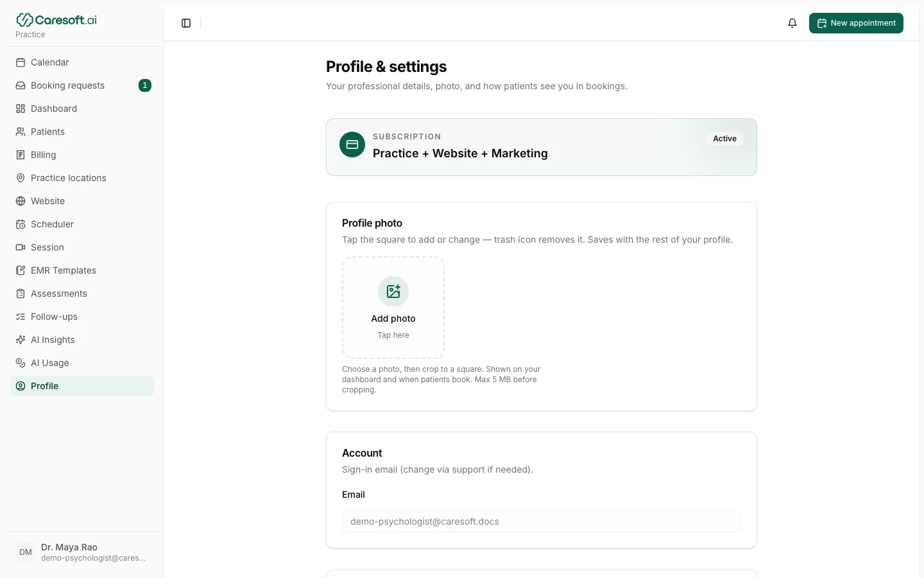Click the 'Tap here' text

pyautogui.click(x=393, y=335)
